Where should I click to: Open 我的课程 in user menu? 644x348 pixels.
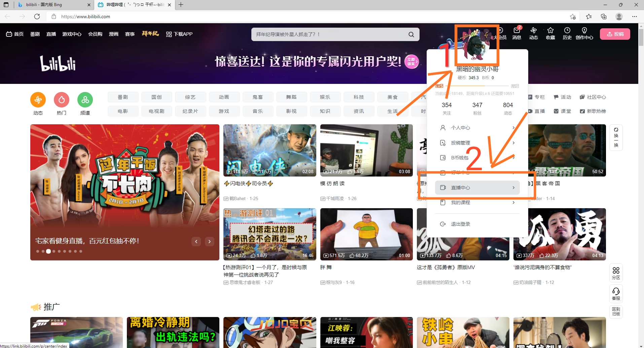(477, 202)
